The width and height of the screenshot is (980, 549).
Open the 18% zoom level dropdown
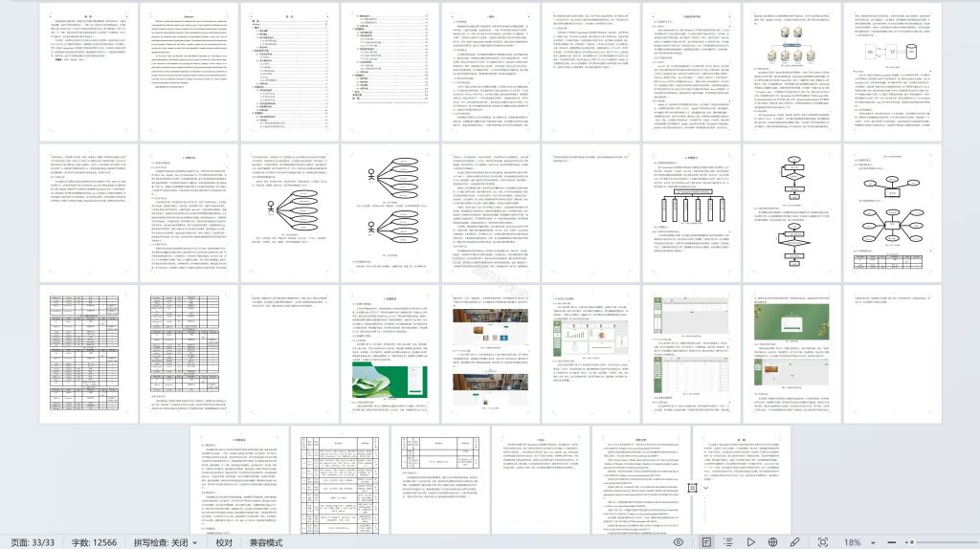coord(873,542)
